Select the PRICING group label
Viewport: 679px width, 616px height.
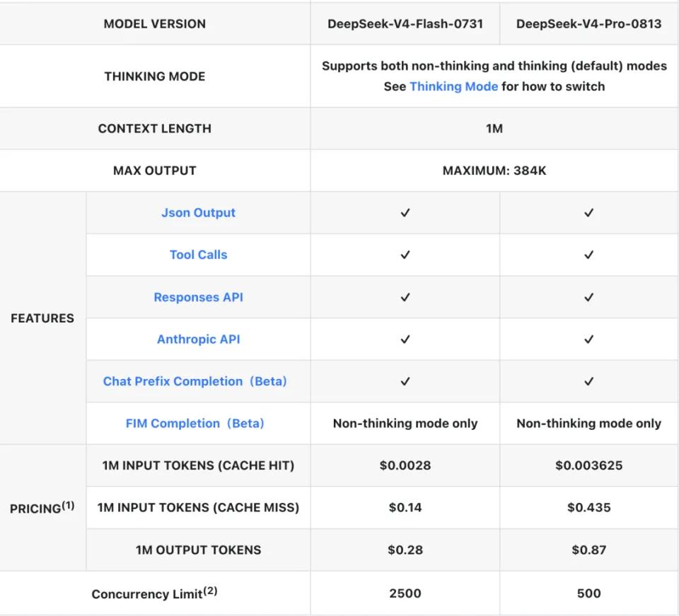click(x=42, y=507)
